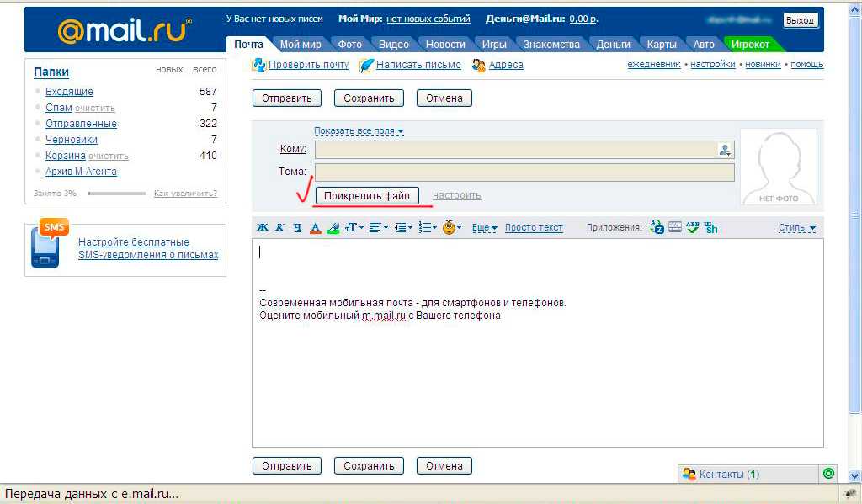Toggle bold (Ж) formatting
The width and height of the screenshot is (862, 504).
pyautogui.click(x=263, y=227)
